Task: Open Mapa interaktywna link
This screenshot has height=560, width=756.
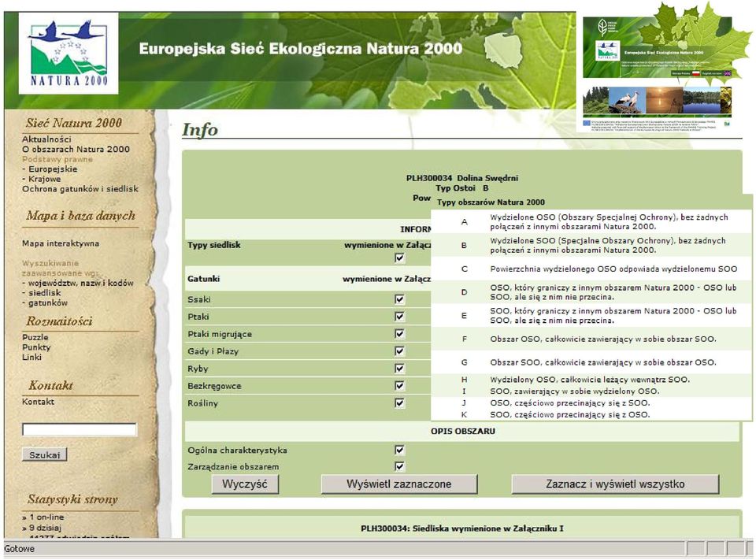Action: pyautogui.click(x=61, y=243)
